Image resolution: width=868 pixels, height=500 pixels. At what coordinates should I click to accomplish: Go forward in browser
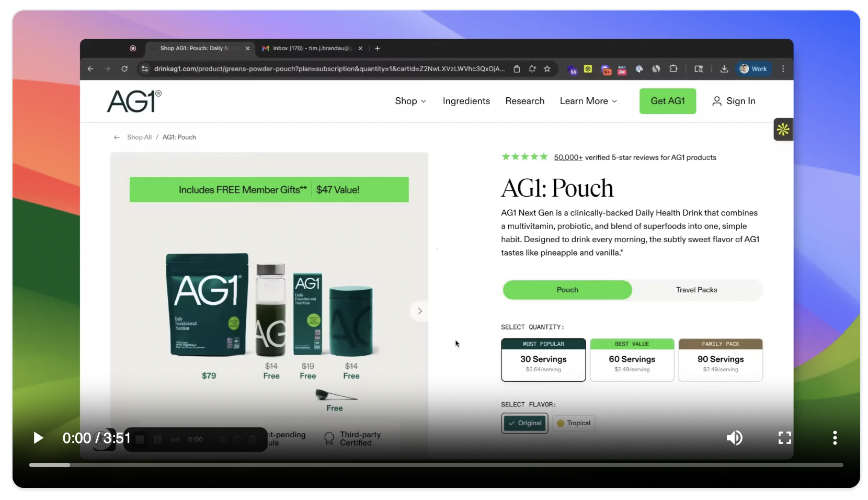[x=107, y=69]
